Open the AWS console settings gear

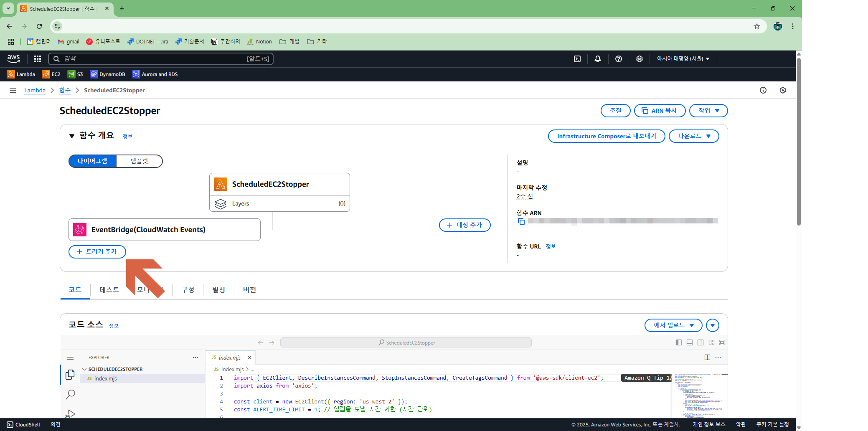click(640, 59)
